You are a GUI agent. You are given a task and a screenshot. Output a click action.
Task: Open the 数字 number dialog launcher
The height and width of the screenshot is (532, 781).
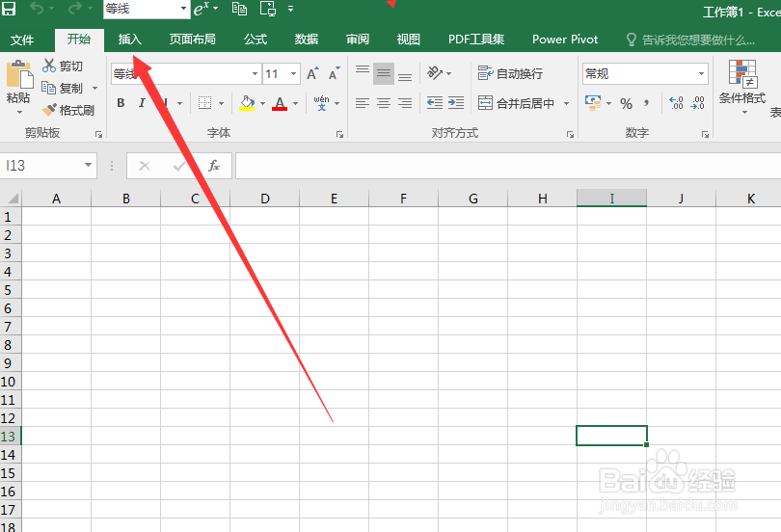[705, 134]
